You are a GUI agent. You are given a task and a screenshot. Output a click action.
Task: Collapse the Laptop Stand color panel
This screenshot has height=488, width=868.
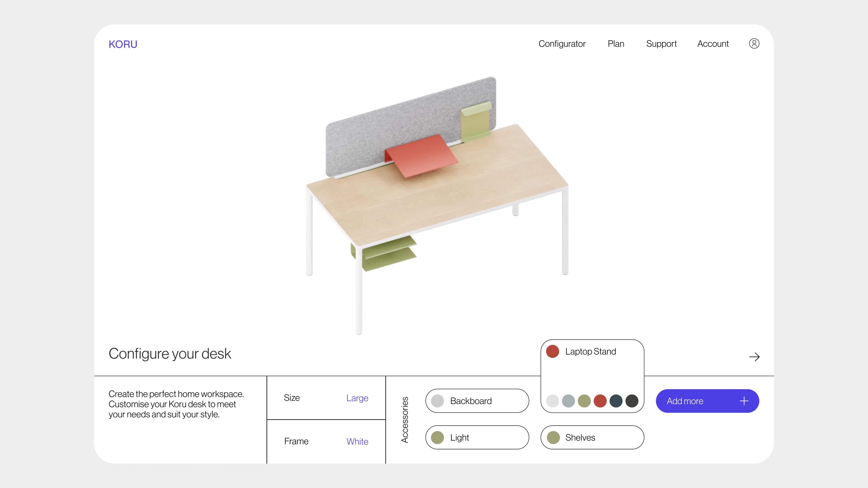point(590,351)
